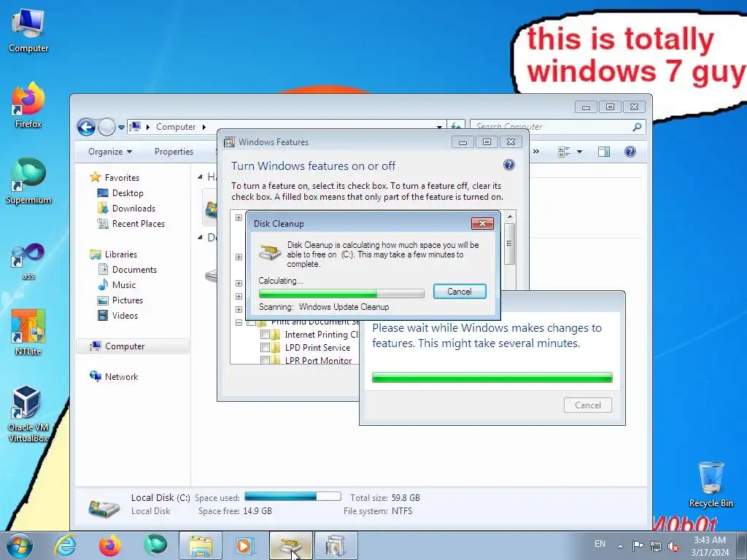This screenshot has width=747, height=560.
Task: Open Windows Media Player taskbar icon
Action: (x=246, y=545)
